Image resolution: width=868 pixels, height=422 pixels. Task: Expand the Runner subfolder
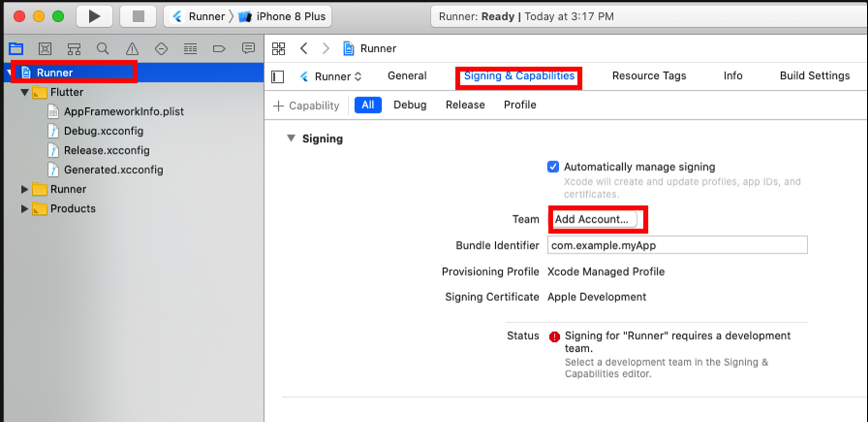click(x=25, y=189)
